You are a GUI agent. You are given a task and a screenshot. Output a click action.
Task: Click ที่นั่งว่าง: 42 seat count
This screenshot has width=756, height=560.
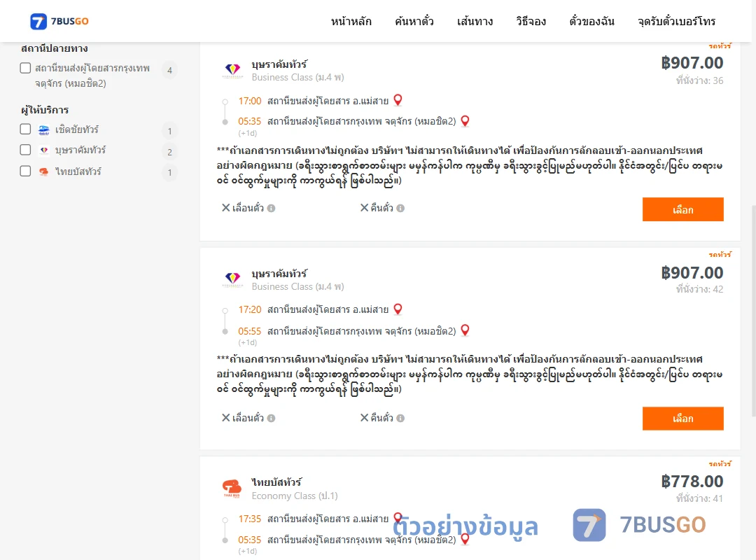click(699, 289)
